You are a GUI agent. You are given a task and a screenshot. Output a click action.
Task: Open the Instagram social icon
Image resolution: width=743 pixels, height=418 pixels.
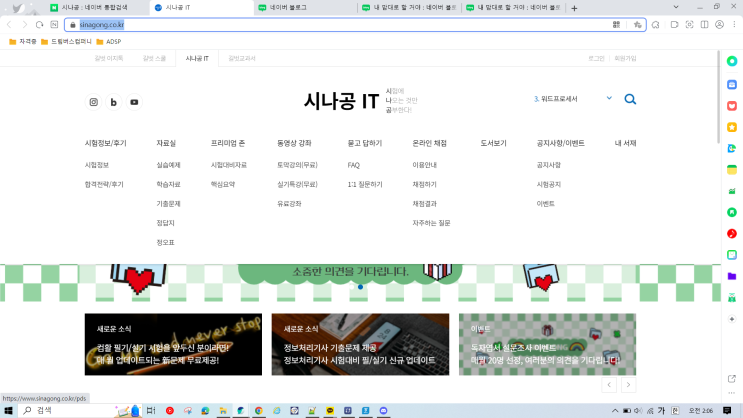pos(94,102)
